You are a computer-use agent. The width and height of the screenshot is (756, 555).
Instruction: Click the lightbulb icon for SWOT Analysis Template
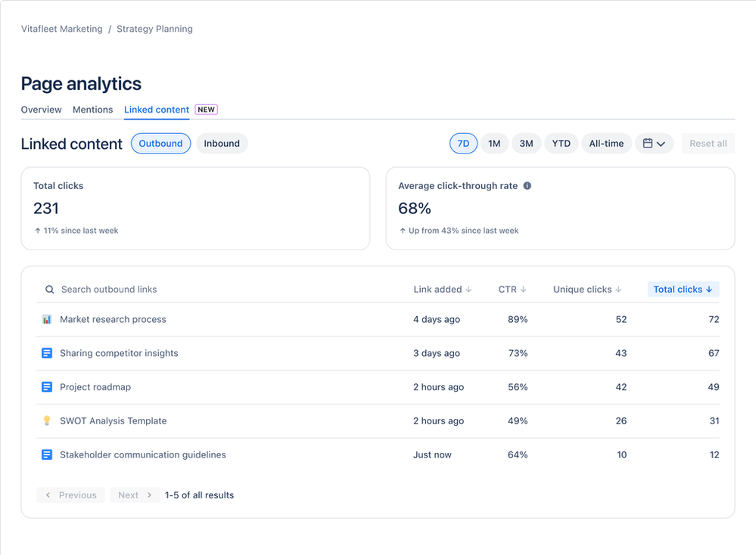47,420
